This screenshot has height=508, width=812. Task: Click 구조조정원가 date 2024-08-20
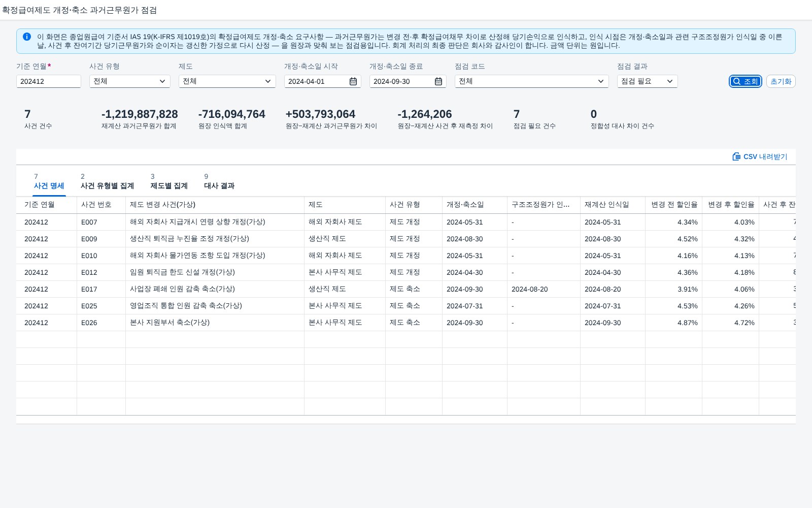tap(529, 289)
